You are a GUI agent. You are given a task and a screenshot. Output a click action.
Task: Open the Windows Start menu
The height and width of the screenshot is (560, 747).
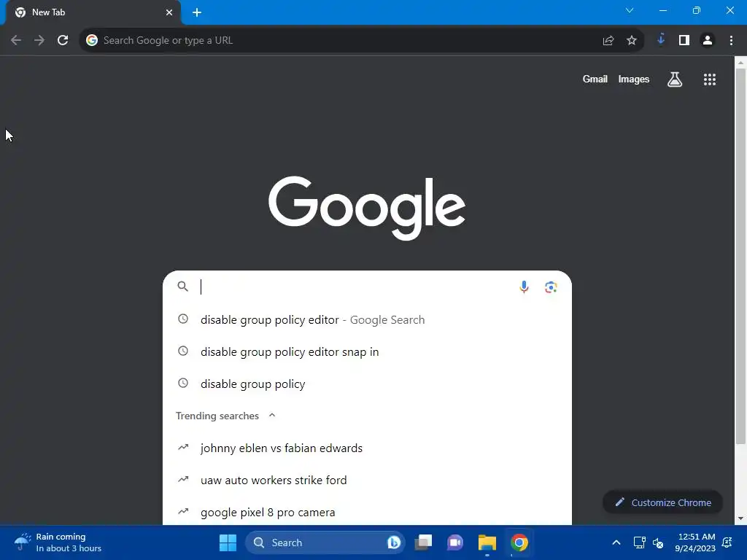(228, 542)
